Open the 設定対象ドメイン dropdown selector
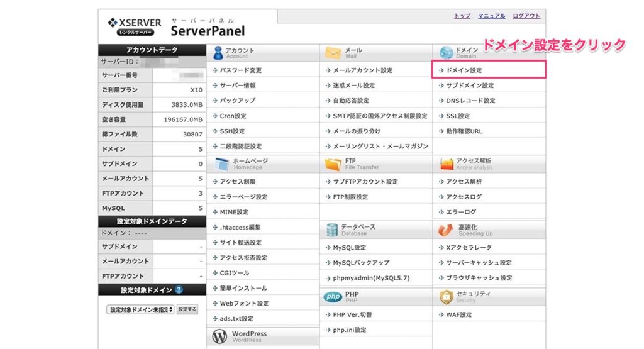644x349 pixels. [x=140, y=309]
